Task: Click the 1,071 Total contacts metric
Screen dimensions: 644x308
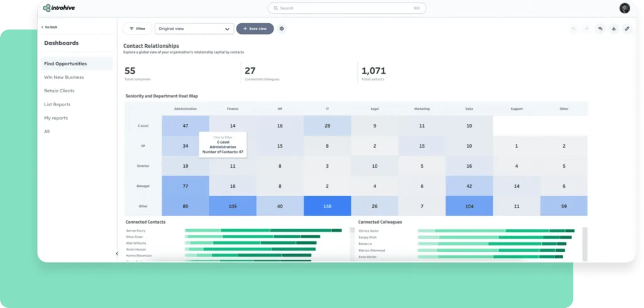Action: point(374,74)
